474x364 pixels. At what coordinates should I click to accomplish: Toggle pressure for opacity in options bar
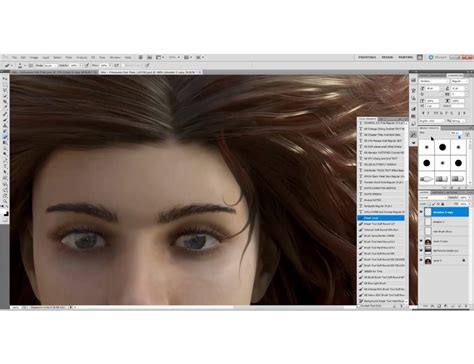(87, 65)
